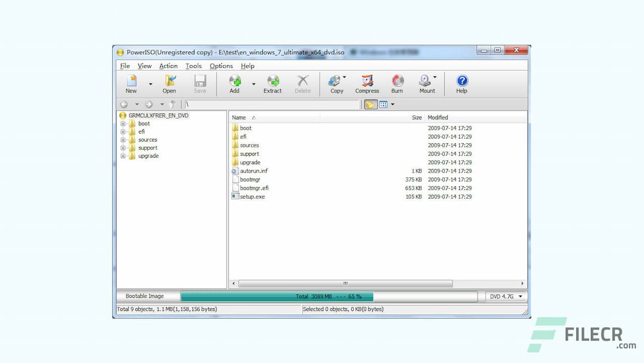This screenshot has width=644, height=363.
Task: Click the back navigation arrow
Action: [124, 103]
